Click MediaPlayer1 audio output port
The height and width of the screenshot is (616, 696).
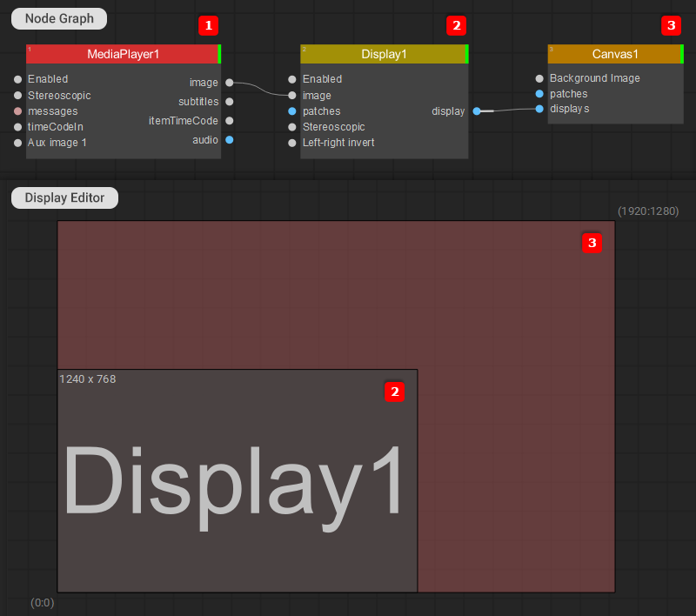point(229,140)
